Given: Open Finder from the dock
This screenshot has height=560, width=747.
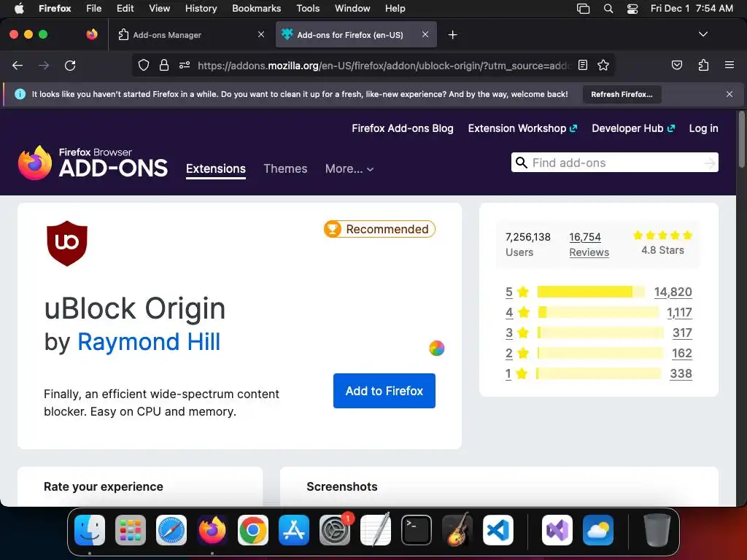Looking at the screenshot, I should click(90, 529).
